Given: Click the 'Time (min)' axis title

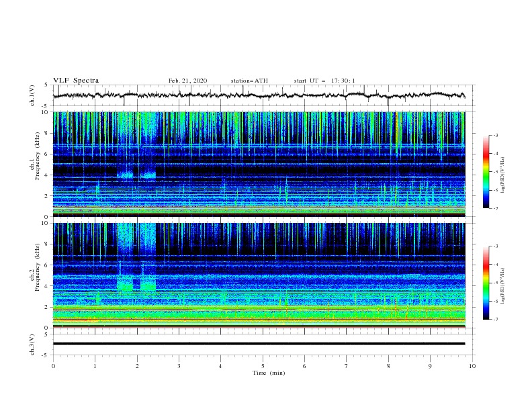Looking at the screenshot, I should point(269,373).
